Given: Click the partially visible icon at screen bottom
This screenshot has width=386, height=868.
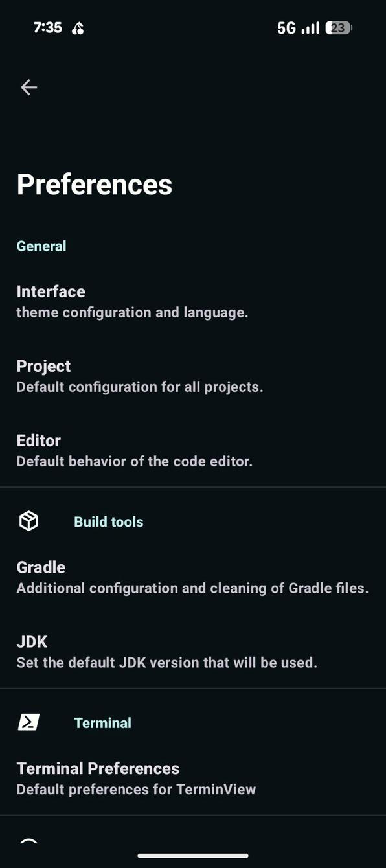Looking at the screenshot, I should tap(28, 841).
